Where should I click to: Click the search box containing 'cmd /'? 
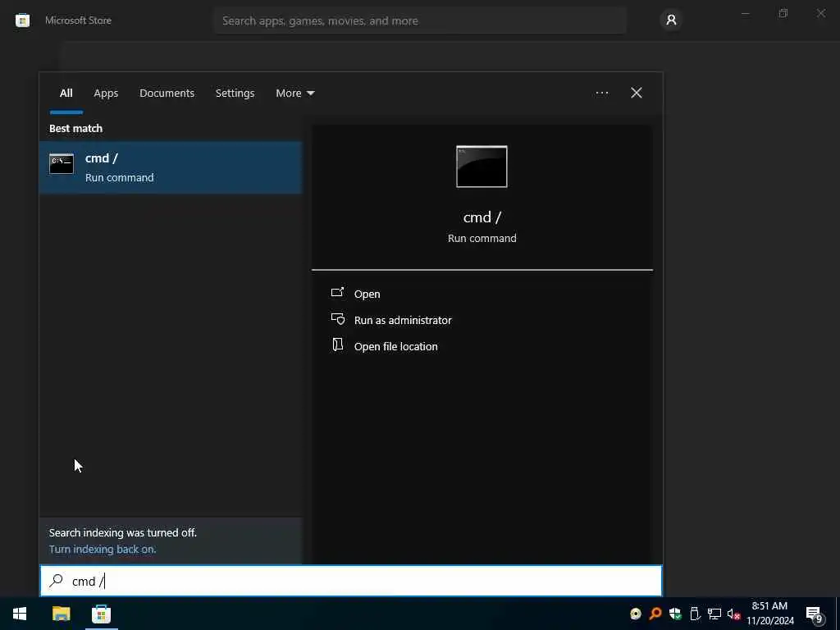351,581
